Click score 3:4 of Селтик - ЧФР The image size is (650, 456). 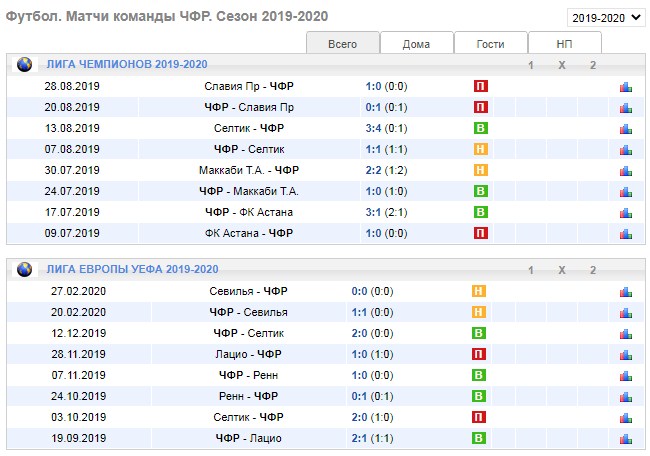click(x=374, y=128)
